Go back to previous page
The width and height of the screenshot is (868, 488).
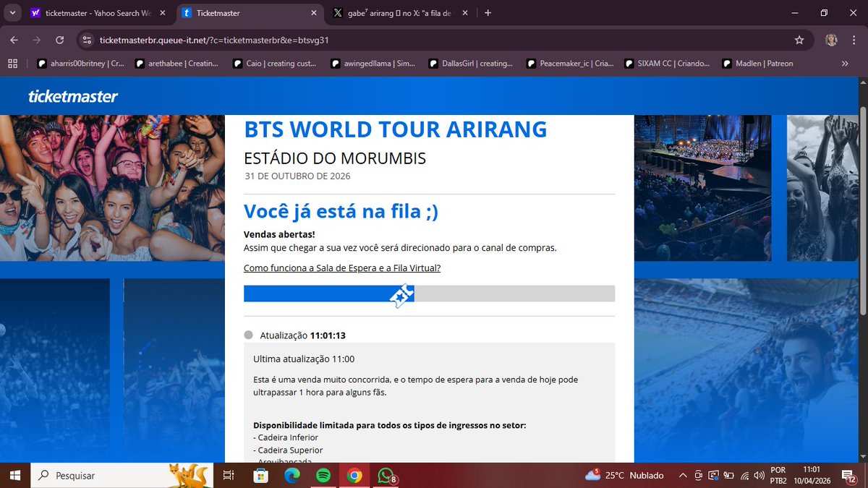click(14, 40)
